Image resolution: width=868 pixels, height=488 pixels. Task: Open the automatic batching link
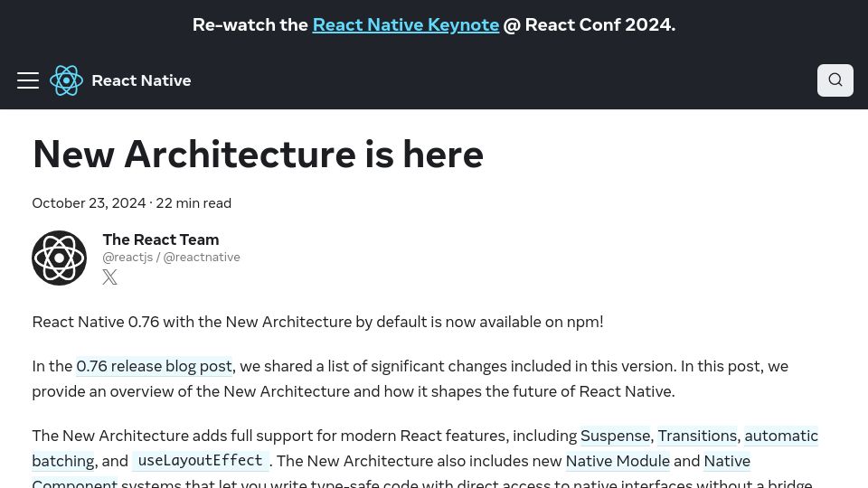click(x=781, y=436)
